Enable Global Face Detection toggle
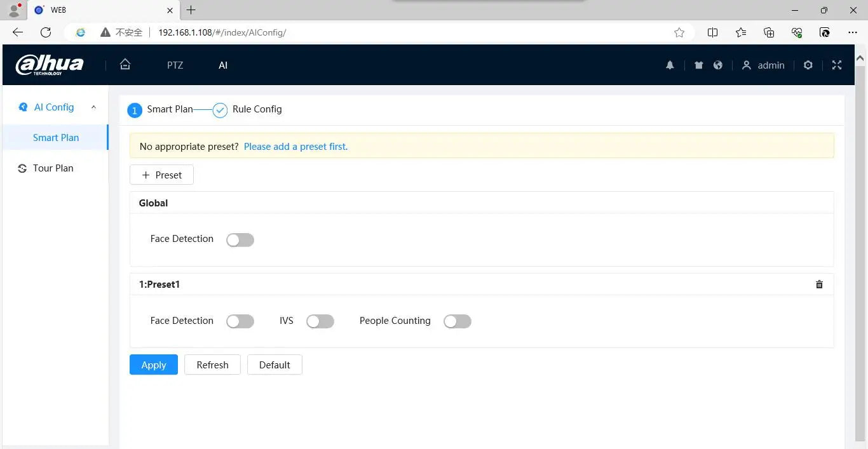The height and width of the screenshot is (449, 868). click(240, 239)
